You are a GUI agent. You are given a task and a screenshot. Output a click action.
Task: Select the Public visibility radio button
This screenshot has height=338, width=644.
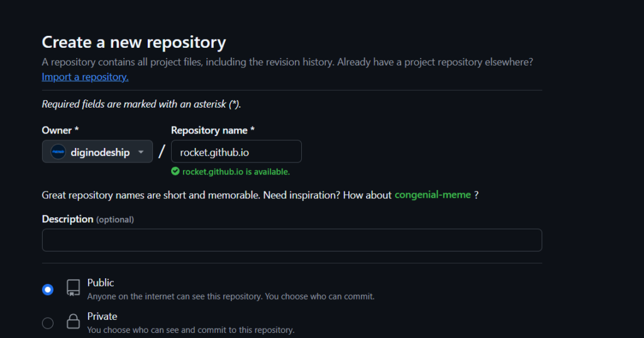click(48, 290)
